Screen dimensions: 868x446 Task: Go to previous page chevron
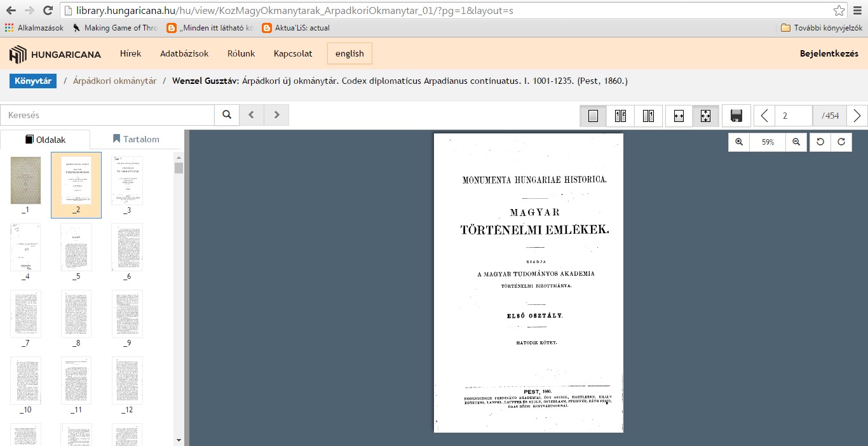point(764,116)
